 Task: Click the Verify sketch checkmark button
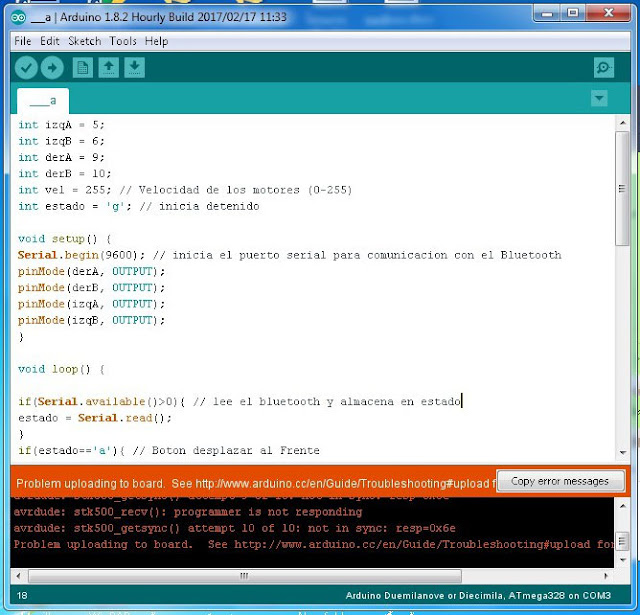(x=27, y=67)
